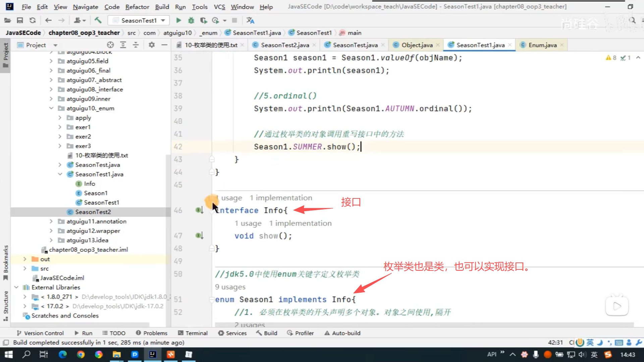This screenshot has height=362, width=644.
Task: Open Project panel settings gear
Action: 152,45
